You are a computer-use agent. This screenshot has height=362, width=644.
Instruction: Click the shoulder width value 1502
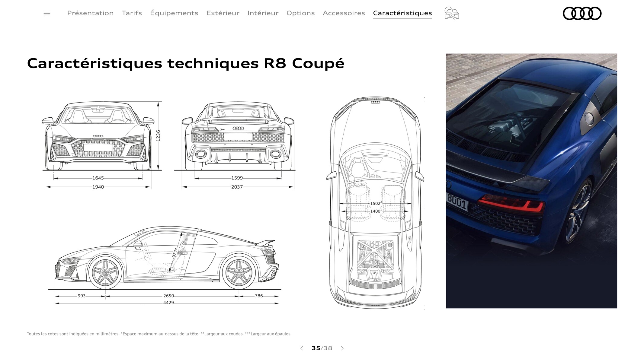coord(376,203)
